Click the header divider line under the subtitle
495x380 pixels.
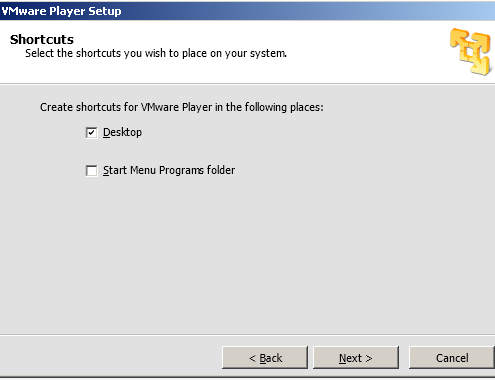tap(247, 84)
